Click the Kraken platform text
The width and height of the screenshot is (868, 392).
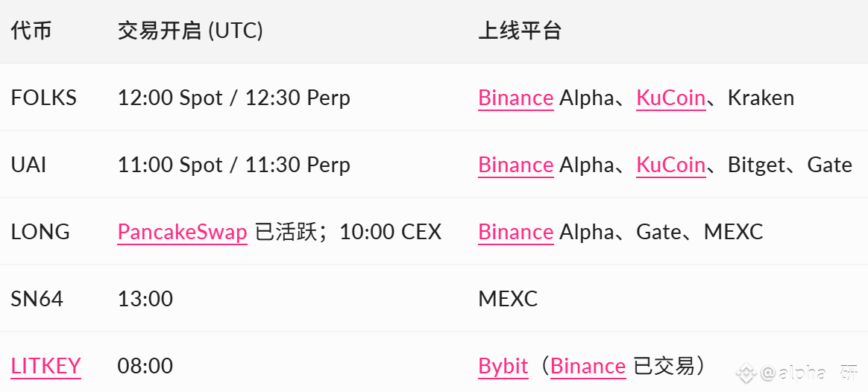click(760, 98)
